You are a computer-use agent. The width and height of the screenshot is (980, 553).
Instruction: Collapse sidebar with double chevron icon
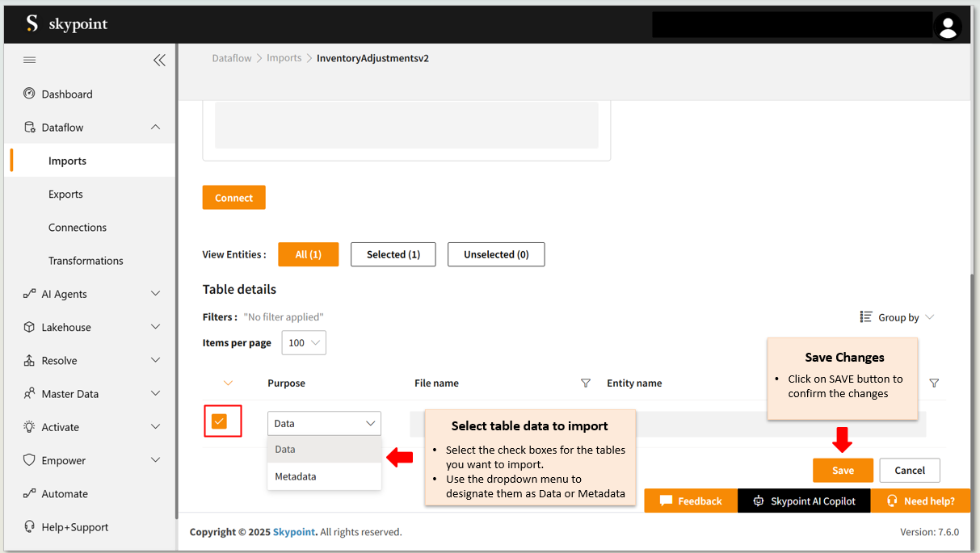click(159, 60)
